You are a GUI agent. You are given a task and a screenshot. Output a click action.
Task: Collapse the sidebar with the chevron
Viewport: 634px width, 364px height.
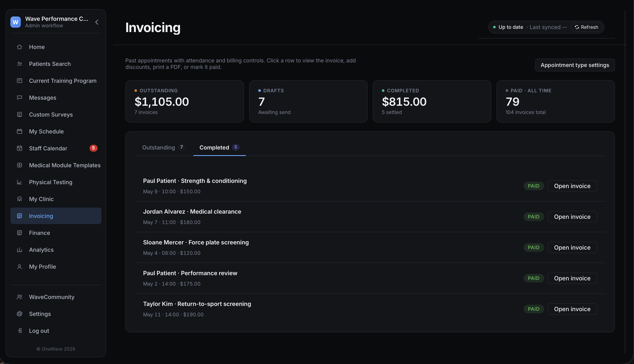(x=97, y=22)
